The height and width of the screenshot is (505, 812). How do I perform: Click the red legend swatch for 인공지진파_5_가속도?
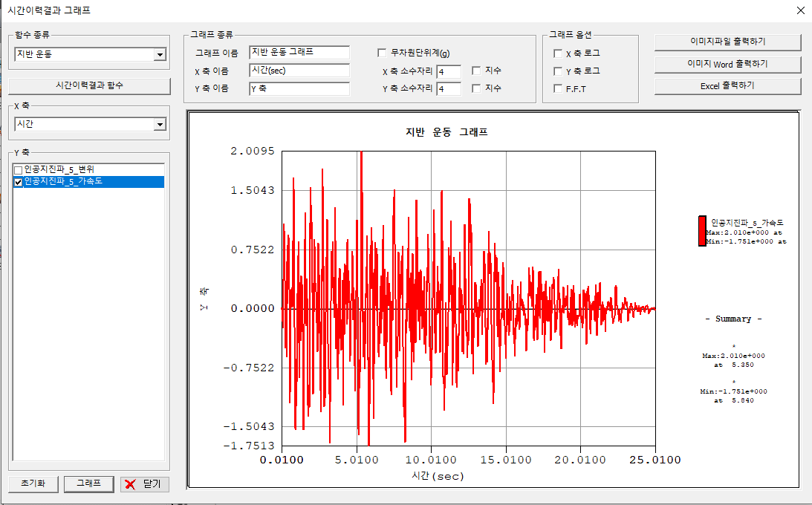tap(702, 231)
